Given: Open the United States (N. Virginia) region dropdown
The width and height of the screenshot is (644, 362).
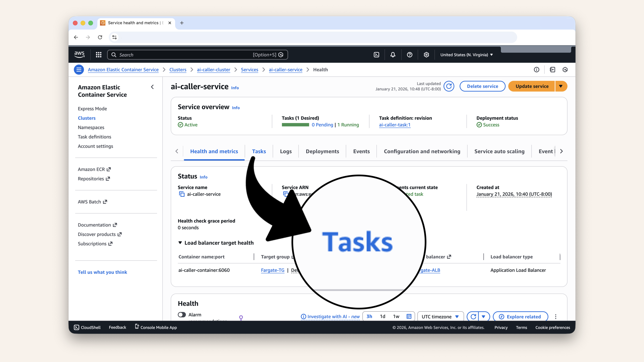Looking at the screenshot, I should coord(466,55).
